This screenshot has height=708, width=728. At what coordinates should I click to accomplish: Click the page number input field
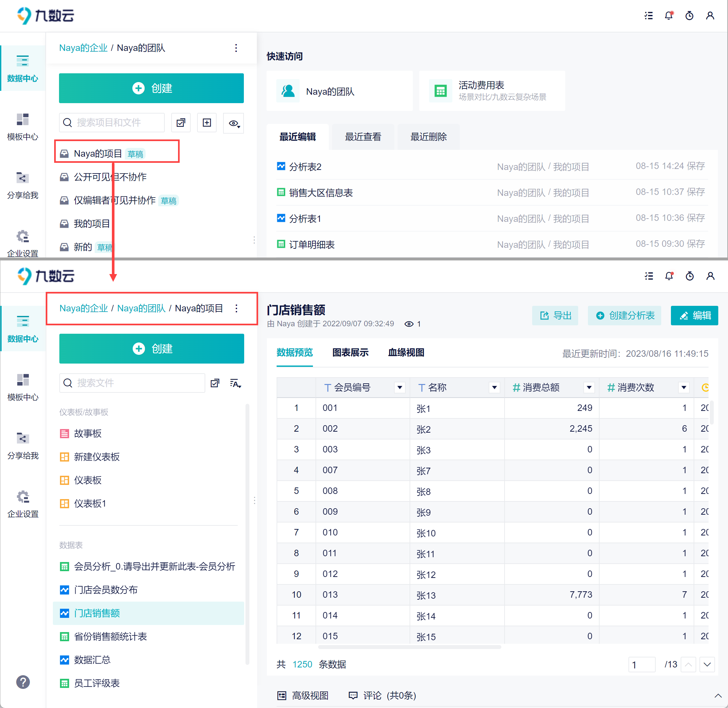642,665
